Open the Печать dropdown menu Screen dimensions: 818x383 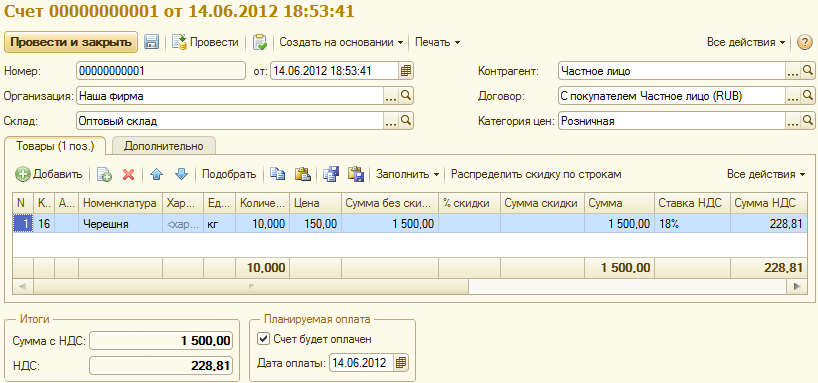(x=437, y=42)
